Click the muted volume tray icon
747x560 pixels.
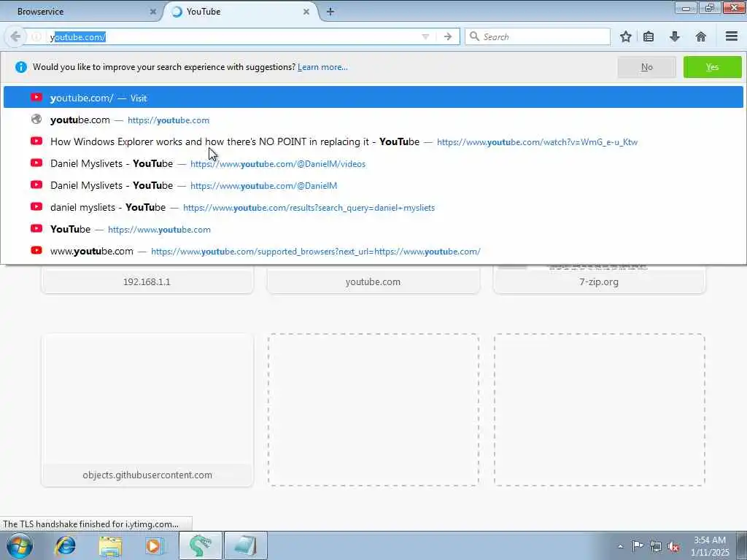coord(673,546)
